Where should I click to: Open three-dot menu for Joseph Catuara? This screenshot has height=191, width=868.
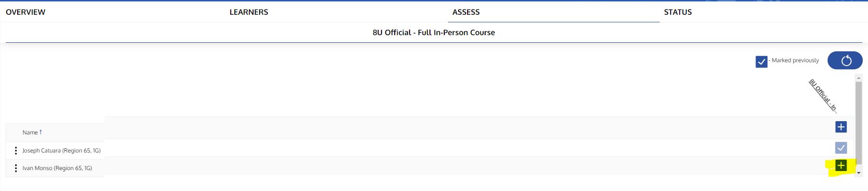click(x=16, y=151)
